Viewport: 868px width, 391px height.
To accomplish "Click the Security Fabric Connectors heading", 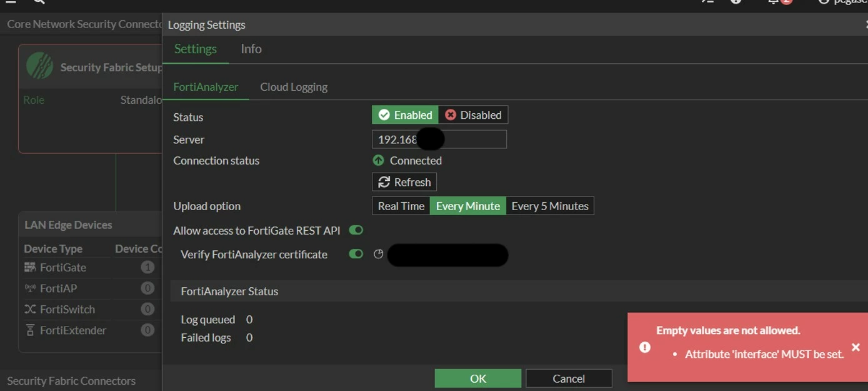I will (x=71, y=381).
